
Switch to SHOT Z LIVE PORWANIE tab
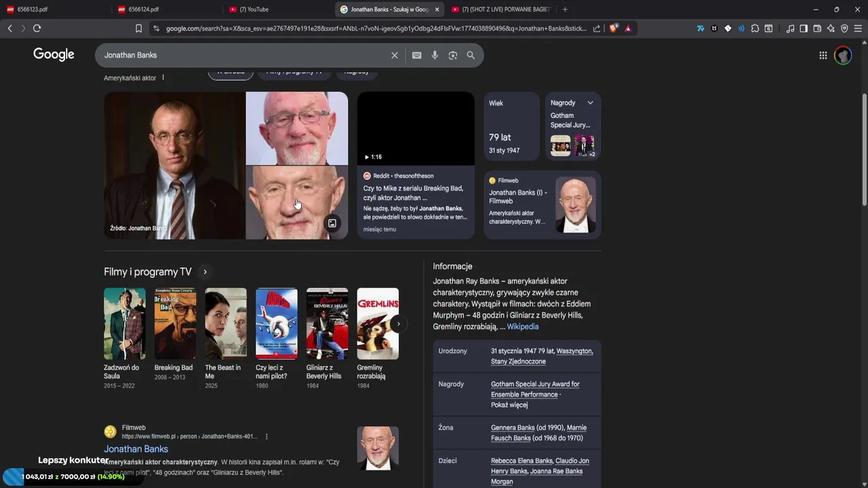(500, 9)
